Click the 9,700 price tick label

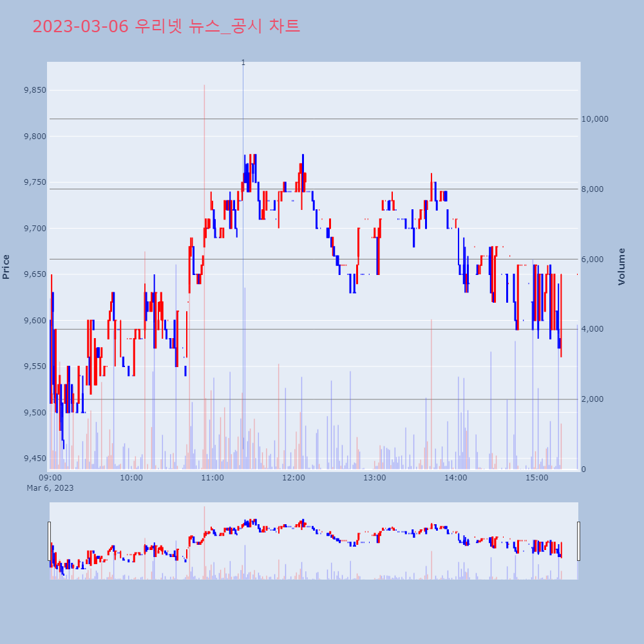point(35,228)
